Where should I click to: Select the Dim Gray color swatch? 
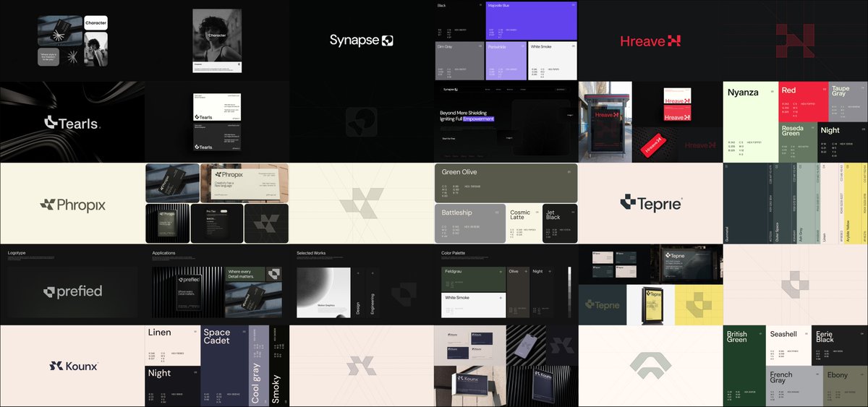(x=459, y=61)
